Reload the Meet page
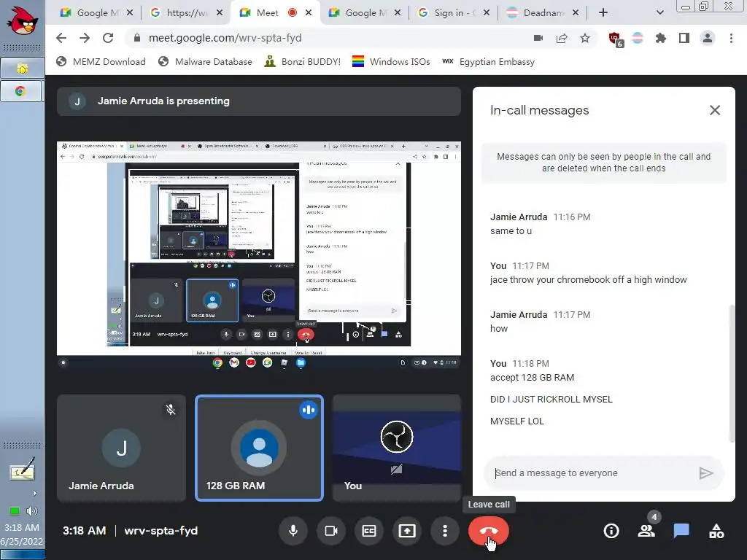The image size is (747, 560). coord(108,38)
